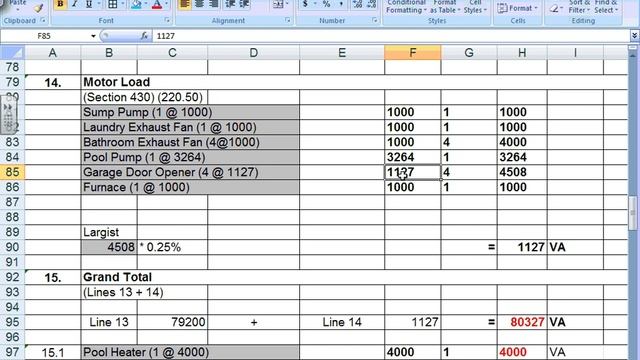Image resolution: width=640 pixels, height=360 pixels.
Task: Decrease indent in Alignment group
Action: pyautogui.click(x=231, y=4)
